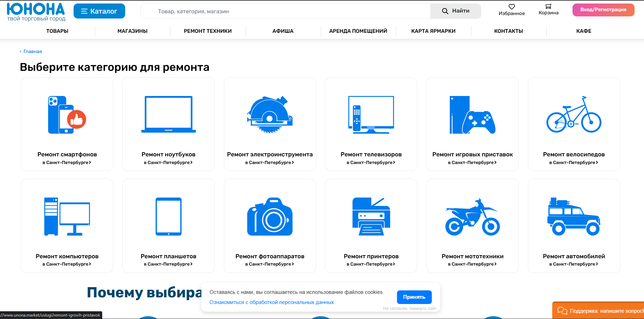Open the Каталог catalog menu
Image resolution: width=644 pixels, height=319 pixels.
pyautogui.click(x=99, y=11)
